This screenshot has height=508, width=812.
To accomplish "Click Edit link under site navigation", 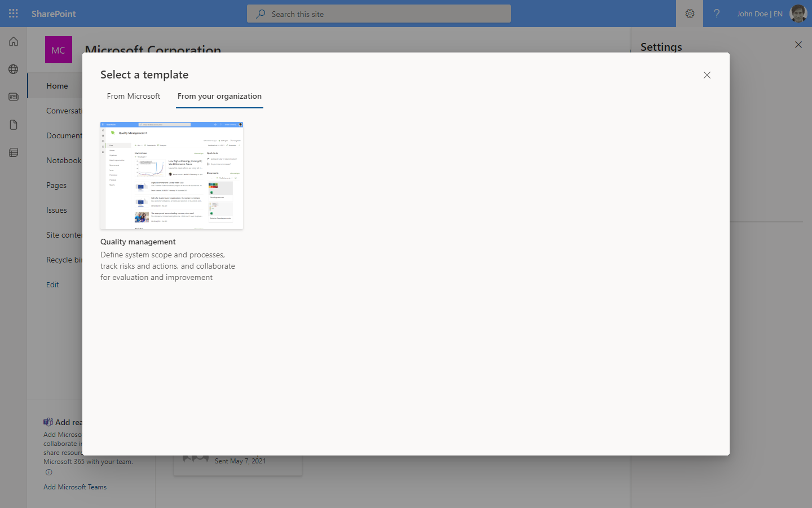I will [x=52, y=284].
